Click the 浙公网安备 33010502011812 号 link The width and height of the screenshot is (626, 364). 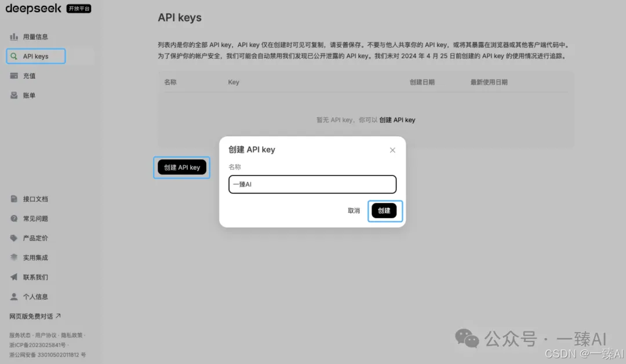click(48, 355)
